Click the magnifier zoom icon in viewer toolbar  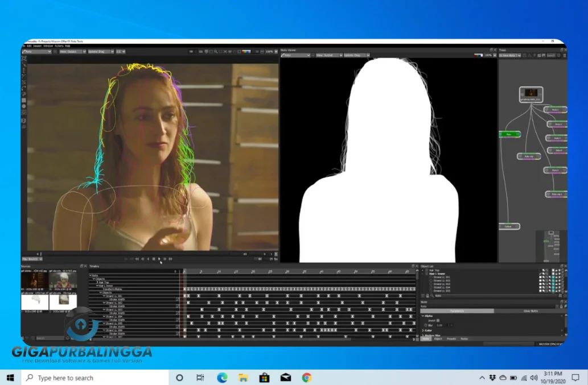click(x=216, y=52)
